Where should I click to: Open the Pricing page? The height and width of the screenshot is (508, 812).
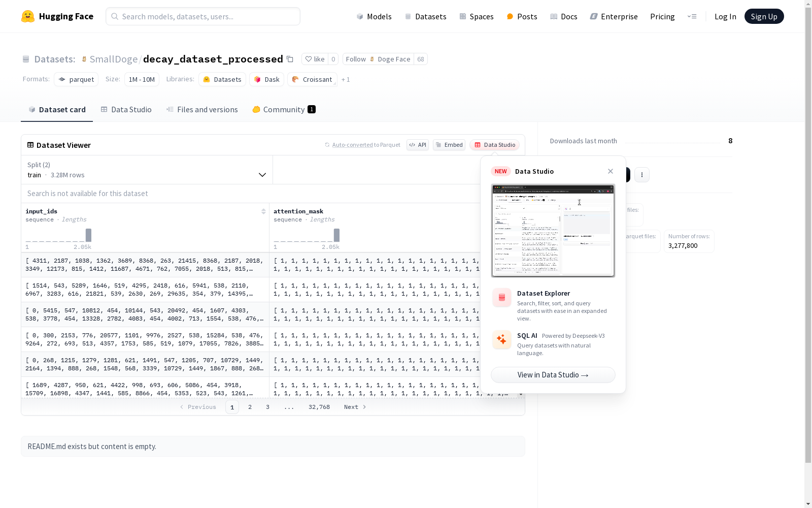coord(662,16)
